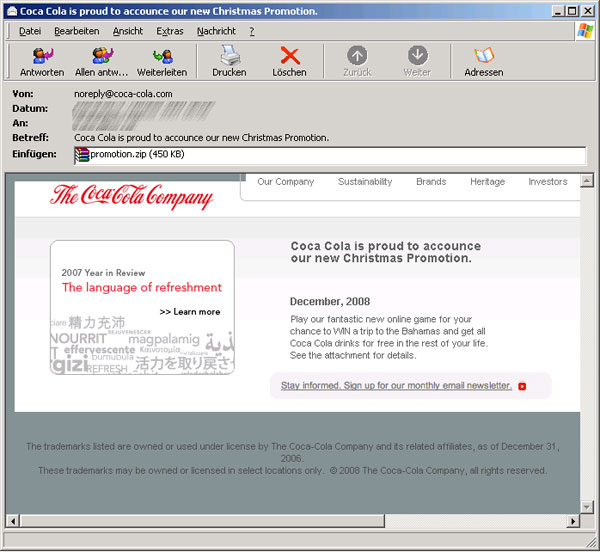Click the attachment field box

[330, 155]
